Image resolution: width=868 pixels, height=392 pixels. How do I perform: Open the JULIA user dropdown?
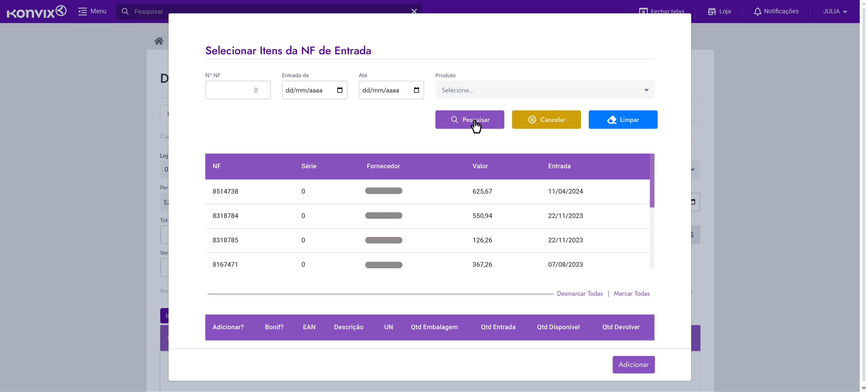tap(835, 11)
